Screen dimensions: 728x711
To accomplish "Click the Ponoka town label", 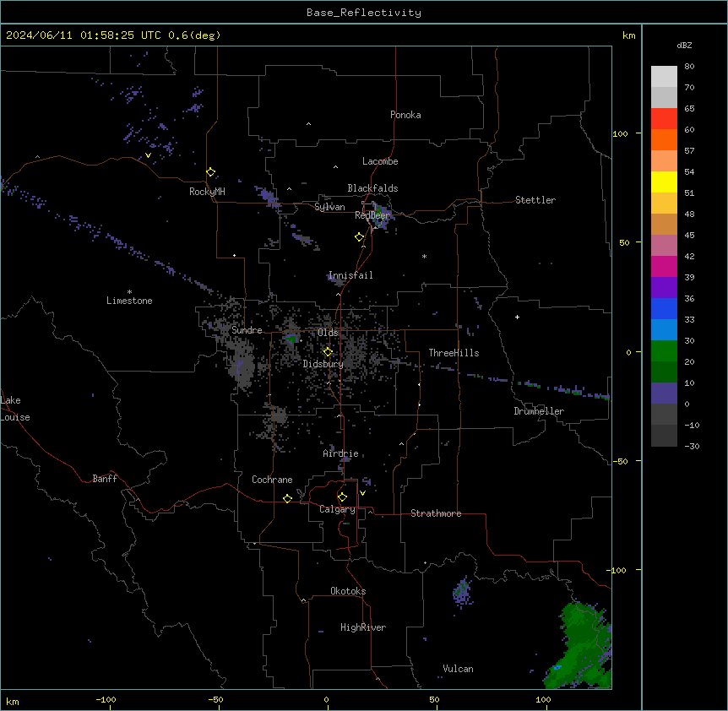I will (405, 115).
